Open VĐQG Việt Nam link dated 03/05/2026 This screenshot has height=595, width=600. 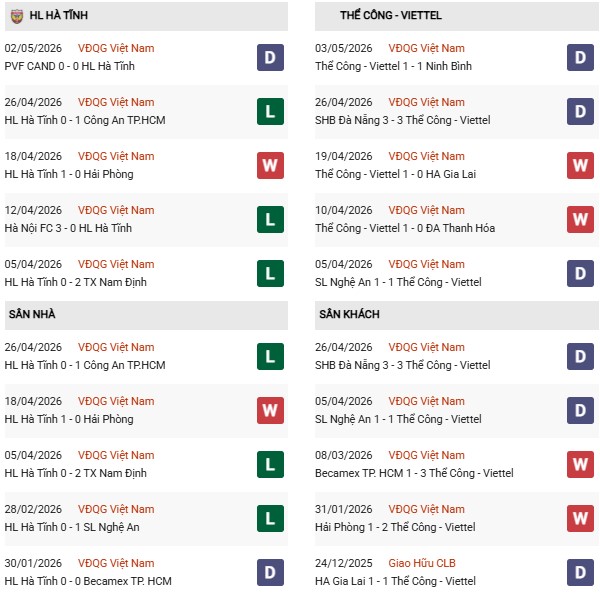(426, 49)
